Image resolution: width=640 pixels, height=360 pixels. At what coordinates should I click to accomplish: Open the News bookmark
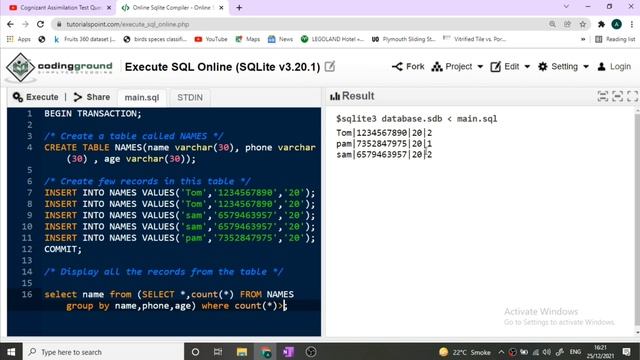280,39
